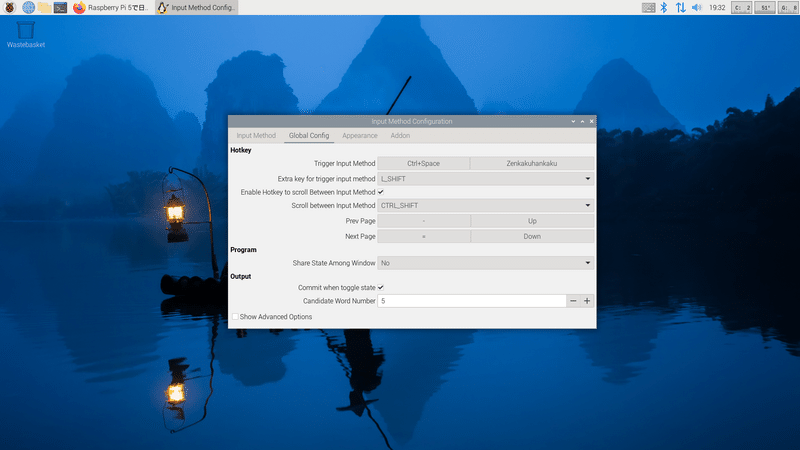
Task: Check the temperature monitor in the tray
Action: [765, 7]
